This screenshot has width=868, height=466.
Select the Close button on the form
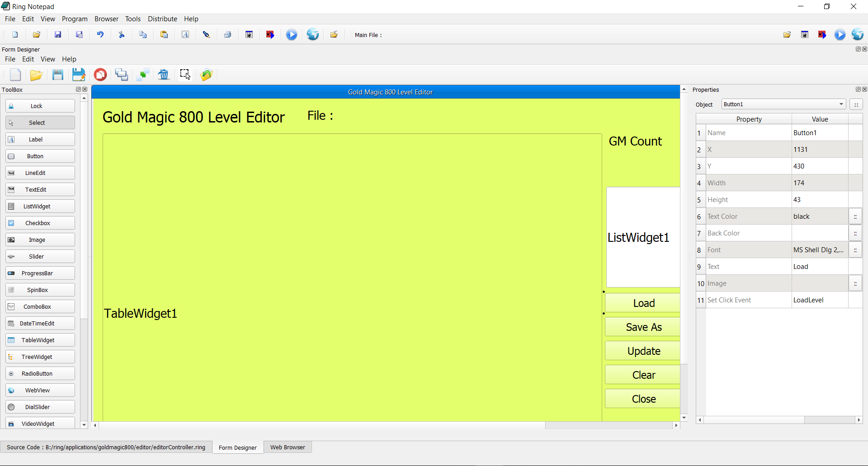point(643,399)
